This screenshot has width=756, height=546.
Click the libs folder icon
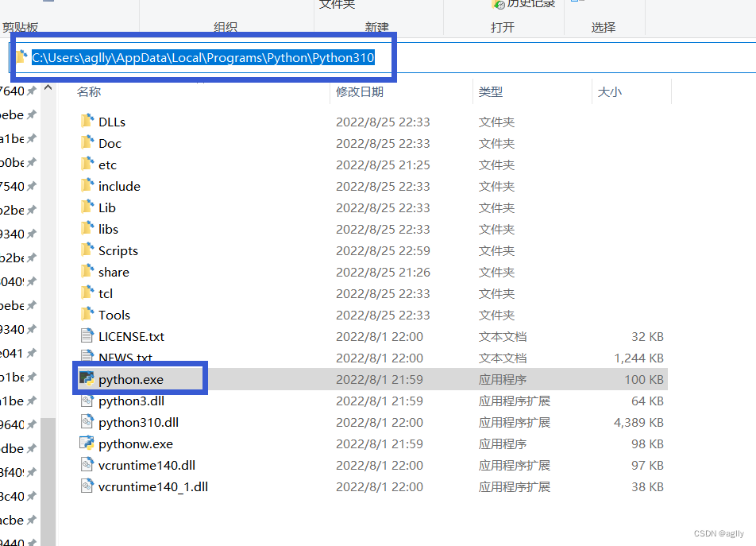click(87, 228)
